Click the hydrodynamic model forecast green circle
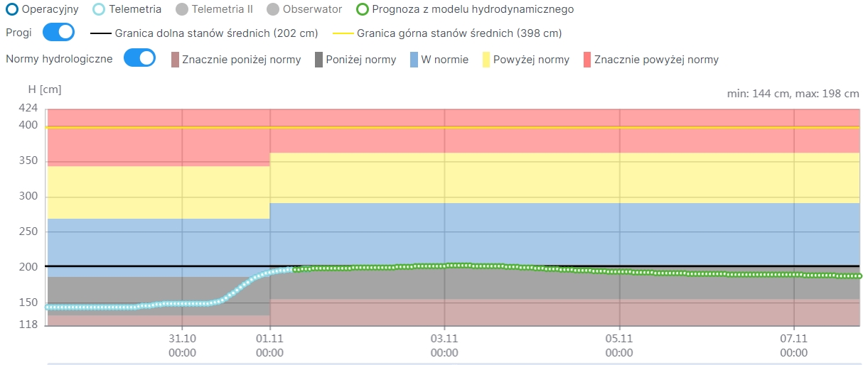868x365 pixels. 363,10
